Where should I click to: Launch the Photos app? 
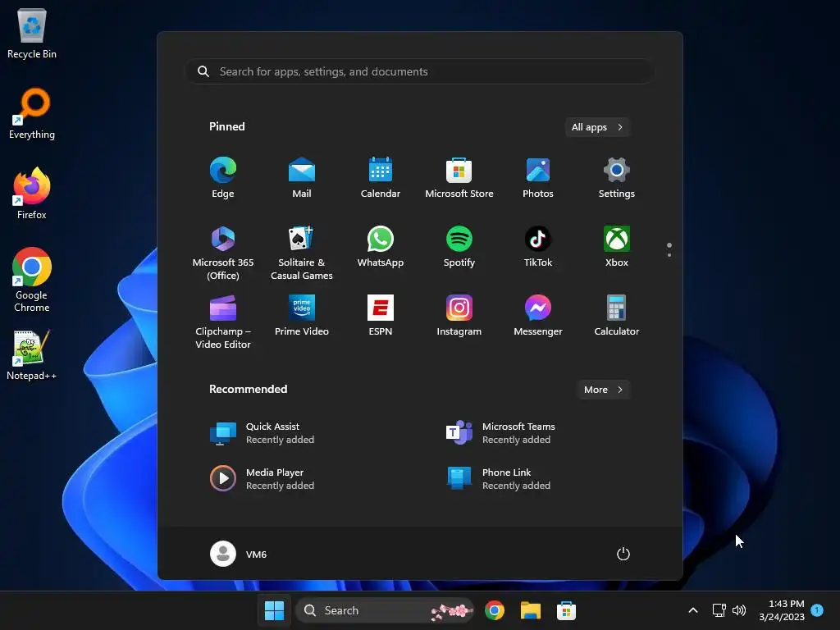coord(538,178)
